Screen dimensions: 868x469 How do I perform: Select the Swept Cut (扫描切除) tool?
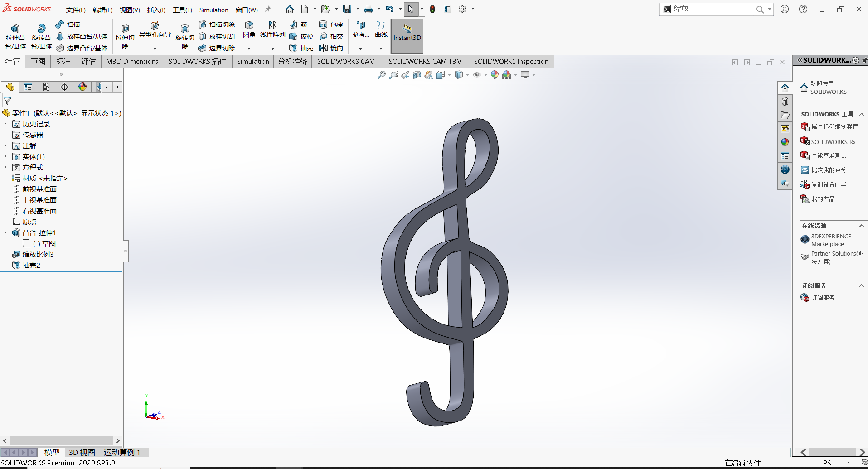point(217,24)
